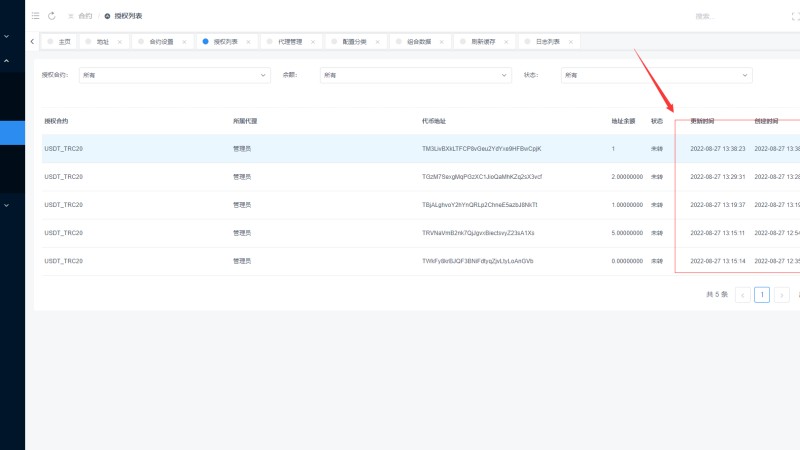Close the 授权列表 tab

click(248, 42)
